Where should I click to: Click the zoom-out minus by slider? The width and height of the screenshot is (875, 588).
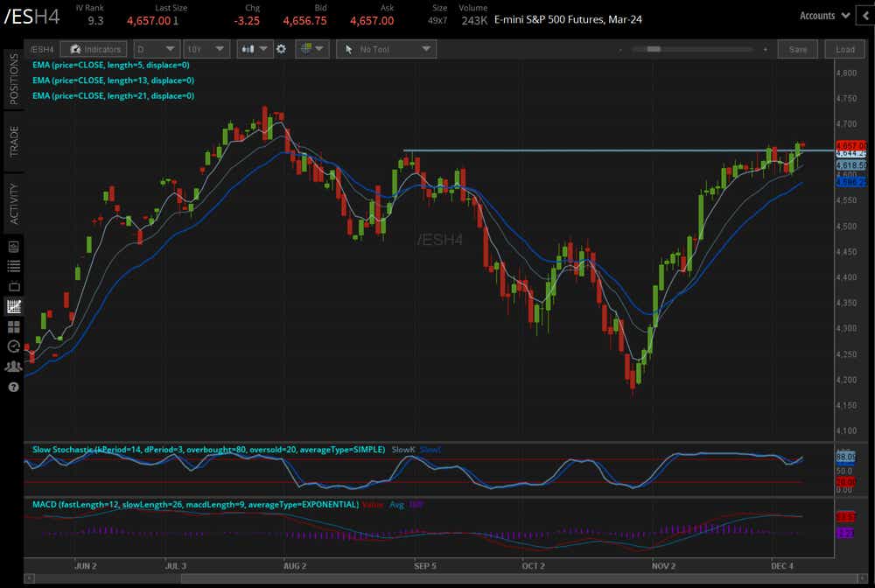coord(620,49)
